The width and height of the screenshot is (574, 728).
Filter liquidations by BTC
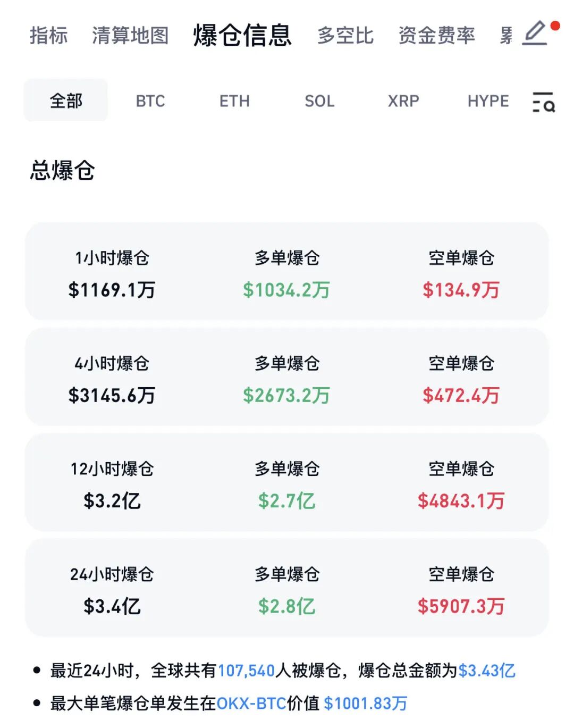click(150, 101)
